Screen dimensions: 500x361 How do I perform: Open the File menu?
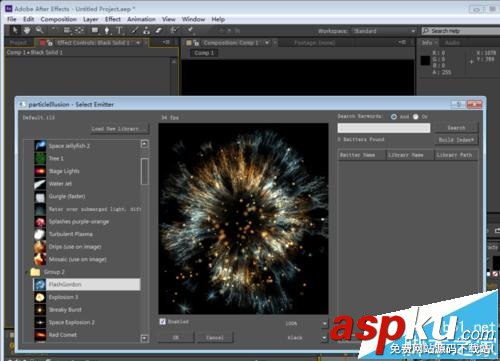point(12,19)
